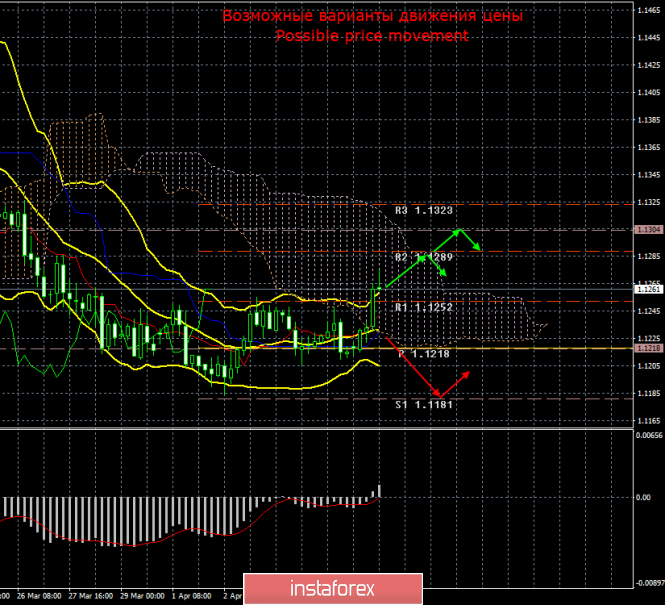Select the R1 1.1252 resistance label
Viewport: 665px width, 605px height.
click(424, 307)
